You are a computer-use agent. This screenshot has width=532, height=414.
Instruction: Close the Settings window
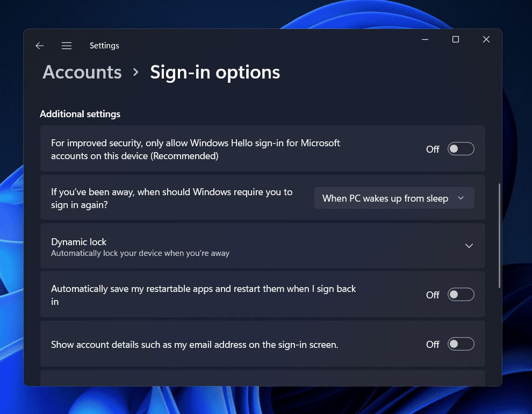tap(486, 39)
